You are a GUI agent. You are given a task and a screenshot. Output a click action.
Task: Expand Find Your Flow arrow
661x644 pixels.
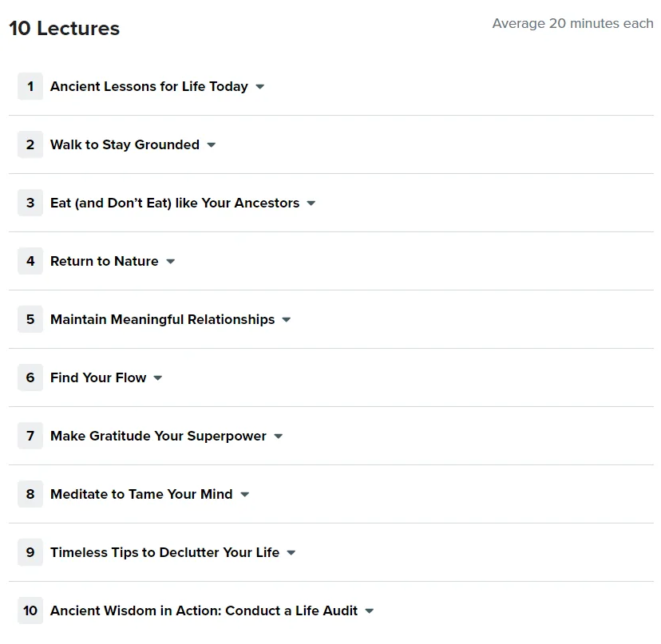pyautogui.click(x=157, y=378)
